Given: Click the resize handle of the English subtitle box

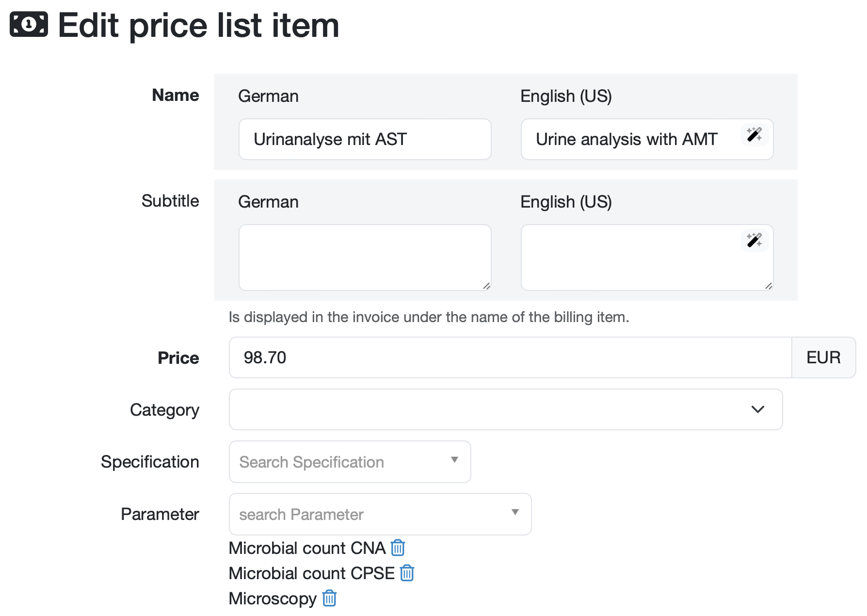Looking at the screenshot, I should (x=768, y=287).
